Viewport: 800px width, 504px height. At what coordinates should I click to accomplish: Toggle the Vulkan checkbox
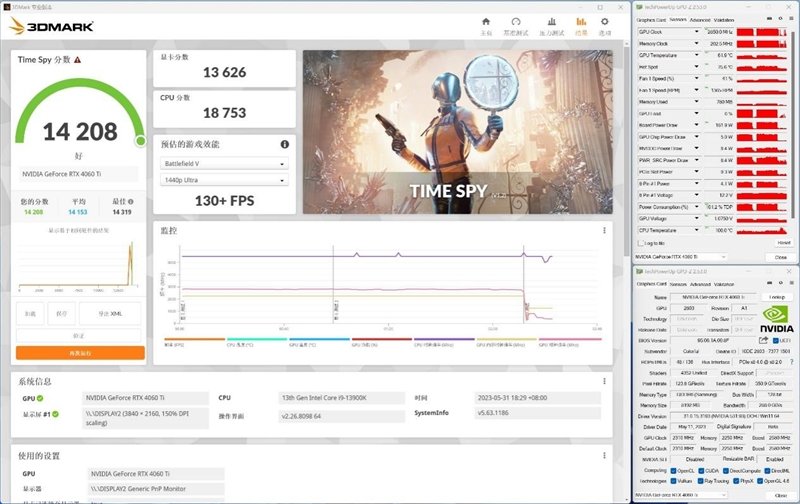673,481
